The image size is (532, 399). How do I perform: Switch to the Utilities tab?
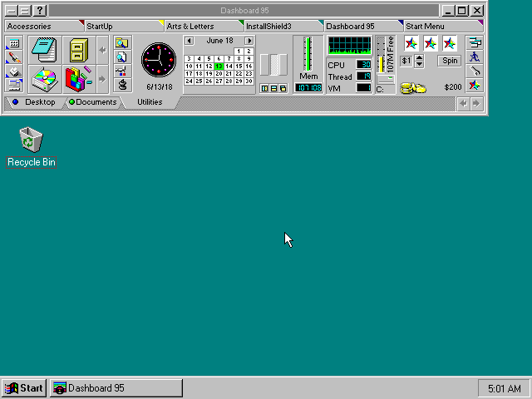[x=150, y=102]
